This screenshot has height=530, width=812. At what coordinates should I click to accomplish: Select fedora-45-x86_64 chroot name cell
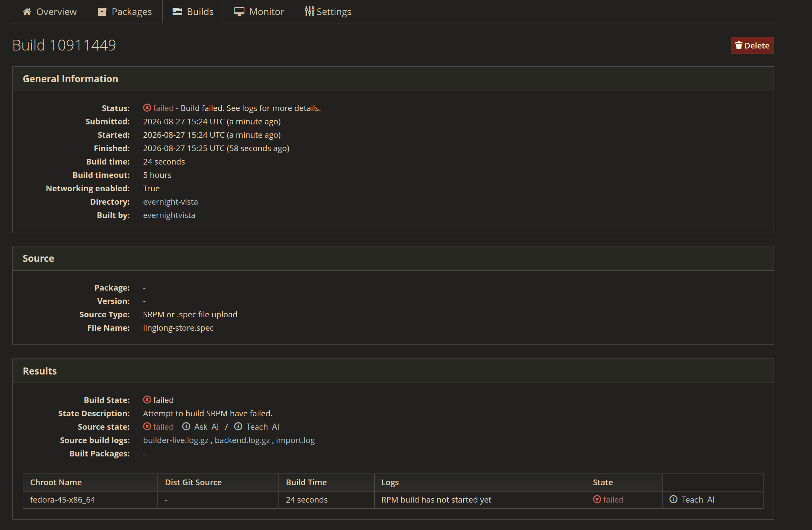click(x=90, y=500)
